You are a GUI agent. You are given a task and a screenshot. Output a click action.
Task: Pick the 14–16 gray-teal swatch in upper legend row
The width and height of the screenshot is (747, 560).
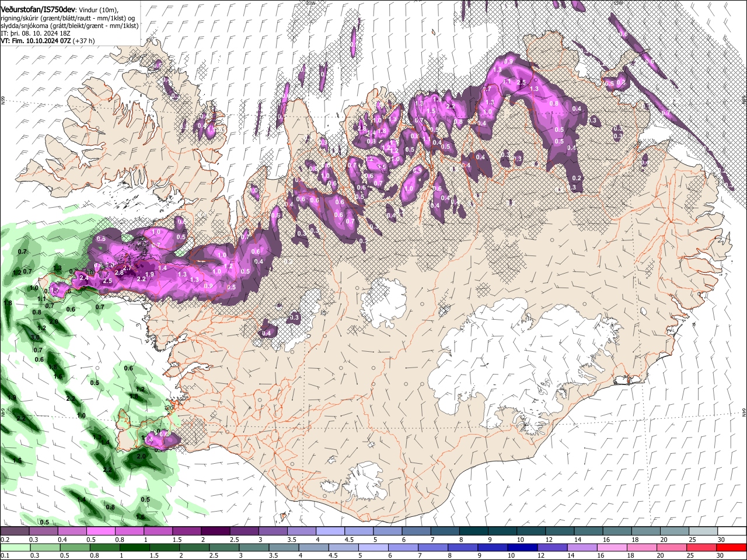pyautogui.click(x=588, y=531)
